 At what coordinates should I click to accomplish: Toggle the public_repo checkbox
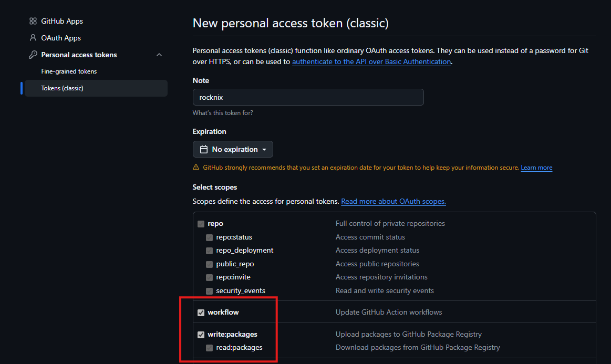coord(209,264)
